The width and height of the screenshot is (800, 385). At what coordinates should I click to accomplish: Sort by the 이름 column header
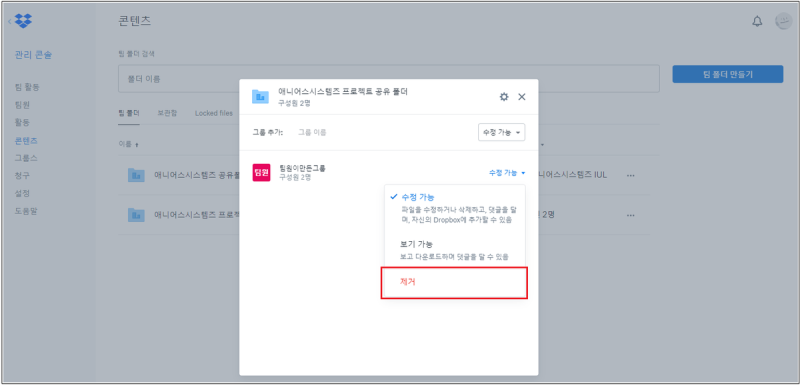128,144
